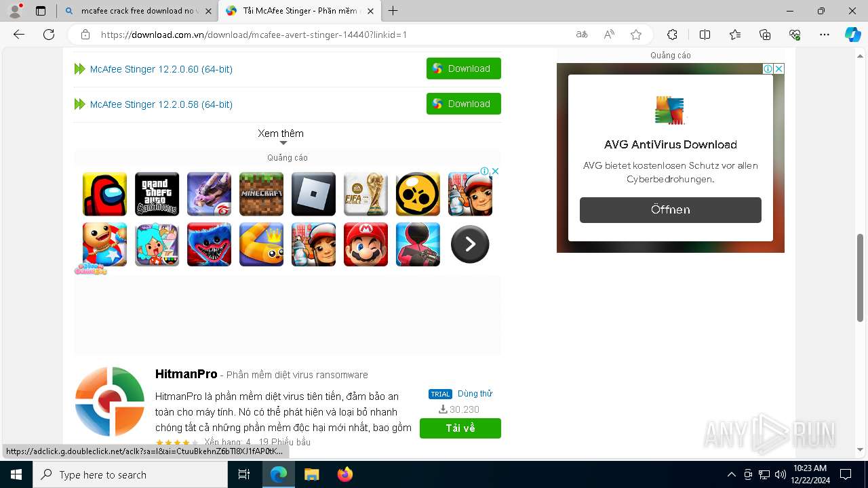The width and height of the screenshot is (868, 488).
Task: Open the translate page icon in address bar
Action: (582, 35)
